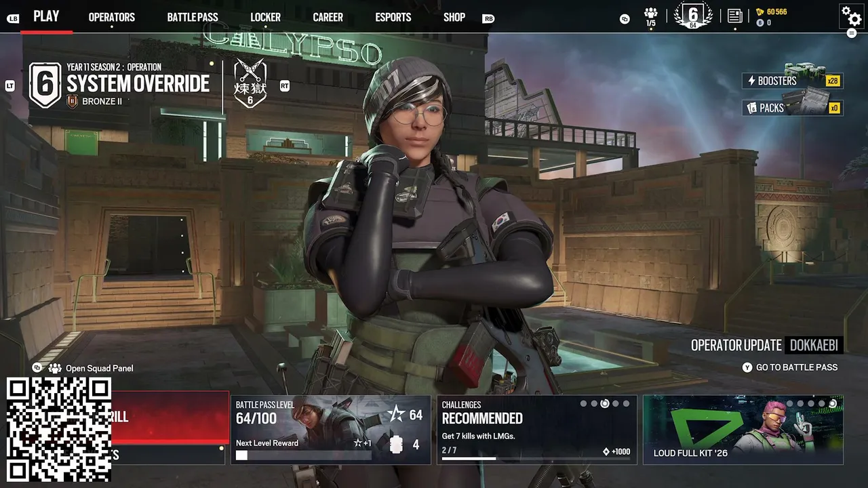Click the Bronze II rank badge icon
This screenshot has height=488, width=868.
[73, 102]
